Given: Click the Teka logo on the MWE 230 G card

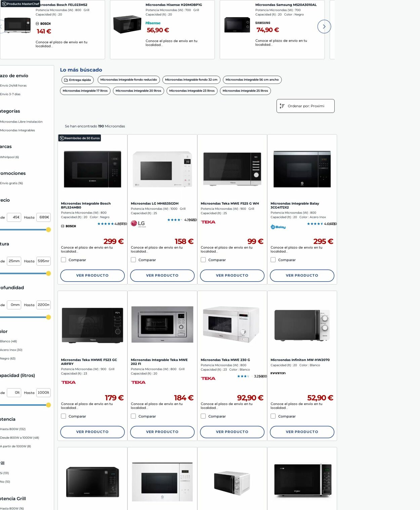Looking at the screenshot, I should click(x=208, y=378).
